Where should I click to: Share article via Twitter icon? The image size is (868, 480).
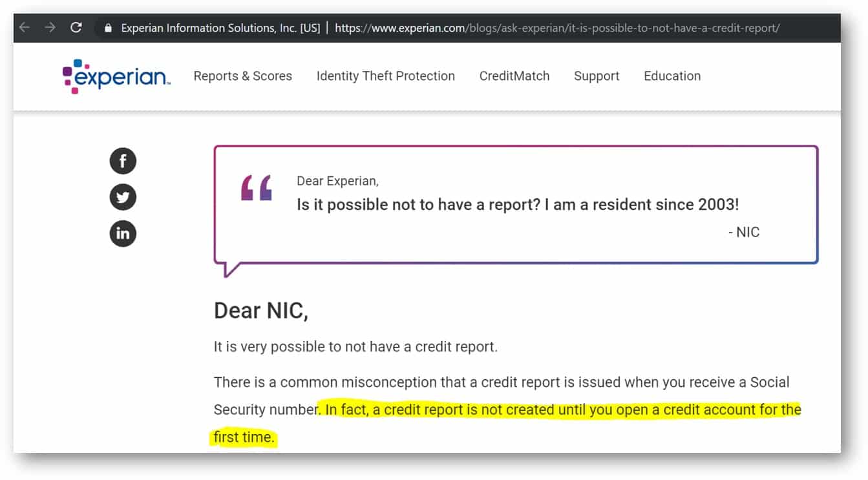(123, 197)
